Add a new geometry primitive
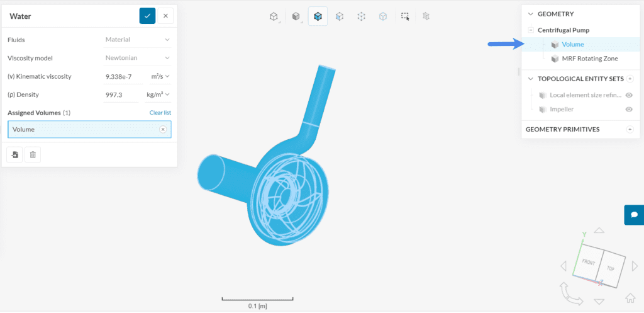Image resolution: width=644 pixels, height=313 pixels. [x=630, y=129]
